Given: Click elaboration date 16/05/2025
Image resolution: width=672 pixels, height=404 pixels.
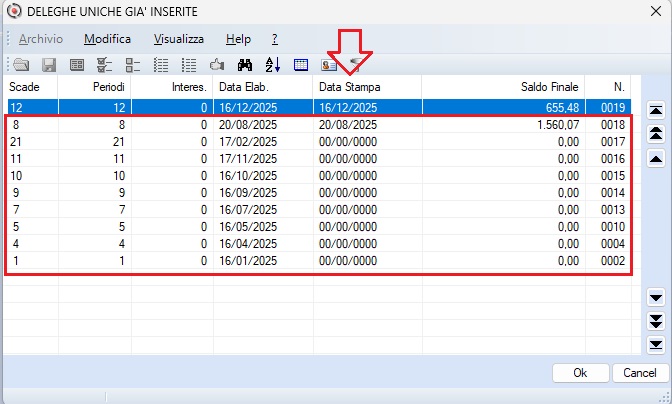Looking at the screenshot, I should pyautogui.click(x=248, y=227).
